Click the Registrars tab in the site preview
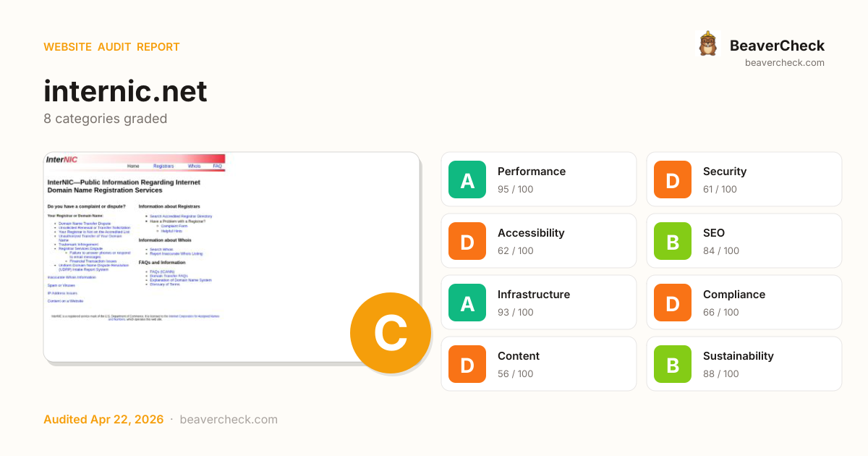 tap(163, 166)
